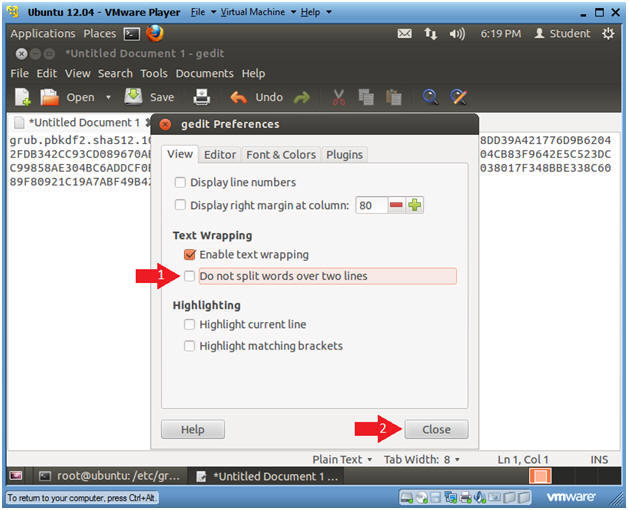Open the Tab Width dropdown in status bar

[421, 459]
